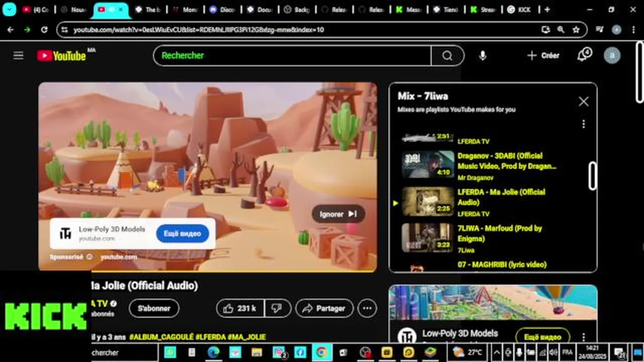Open the taskbar notification center
Image resolution: width=644 pixels, height=362 pixels.
point(620,352)
